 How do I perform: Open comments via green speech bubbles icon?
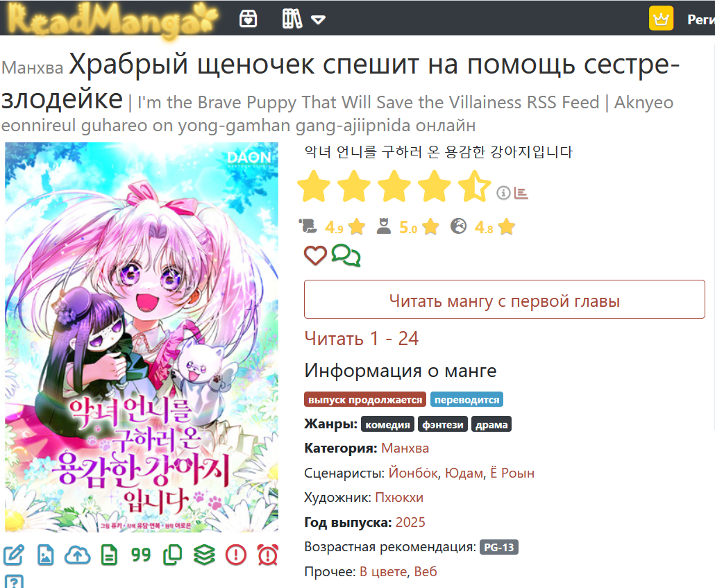(x=346, y=255)
